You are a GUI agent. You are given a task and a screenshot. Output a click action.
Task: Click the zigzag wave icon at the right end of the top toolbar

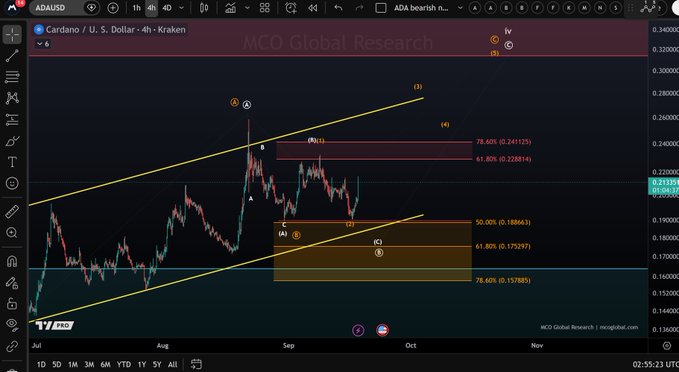[648, 8]
